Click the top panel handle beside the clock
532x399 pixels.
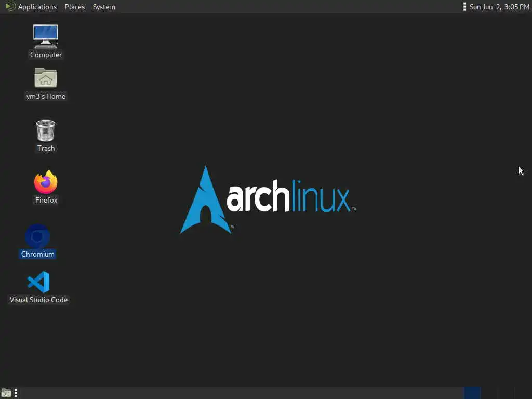point(464,7)
